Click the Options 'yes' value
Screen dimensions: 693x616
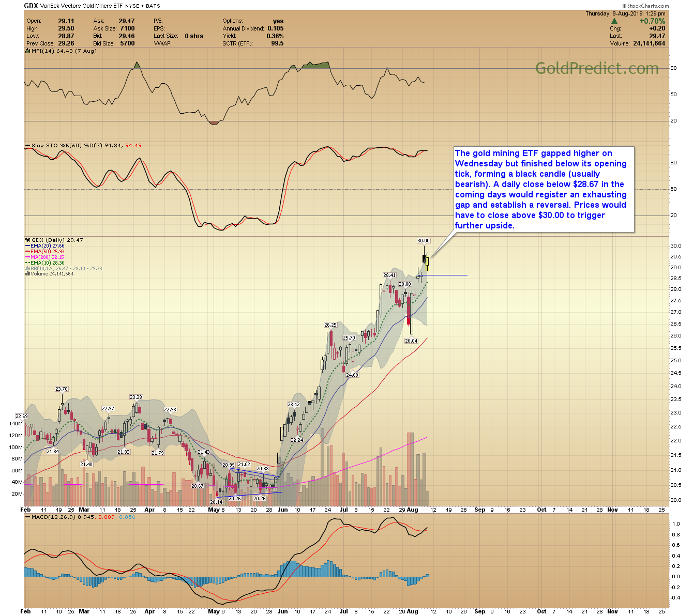[x=278, y=21]
